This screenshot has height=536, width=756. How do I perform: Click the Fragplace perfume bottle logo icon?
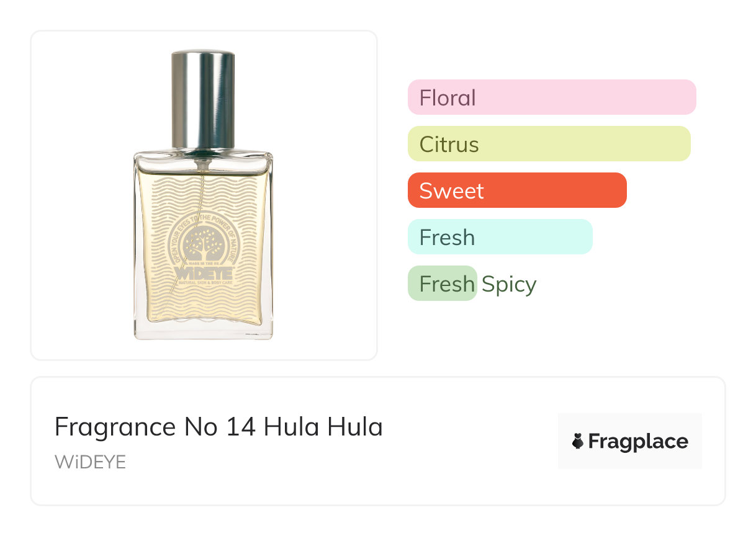[578, 442]
